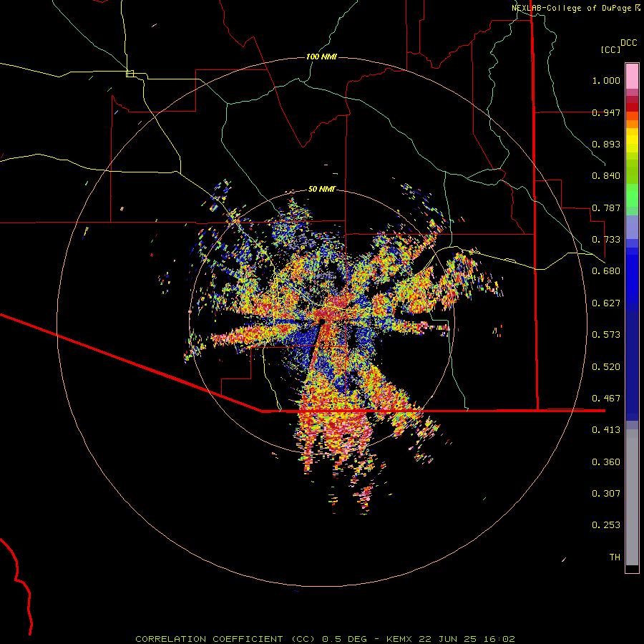Viewport: 644px width, 644px height.
Task: Click the 0.627 scale value
Action: click(x=606, y=303)
